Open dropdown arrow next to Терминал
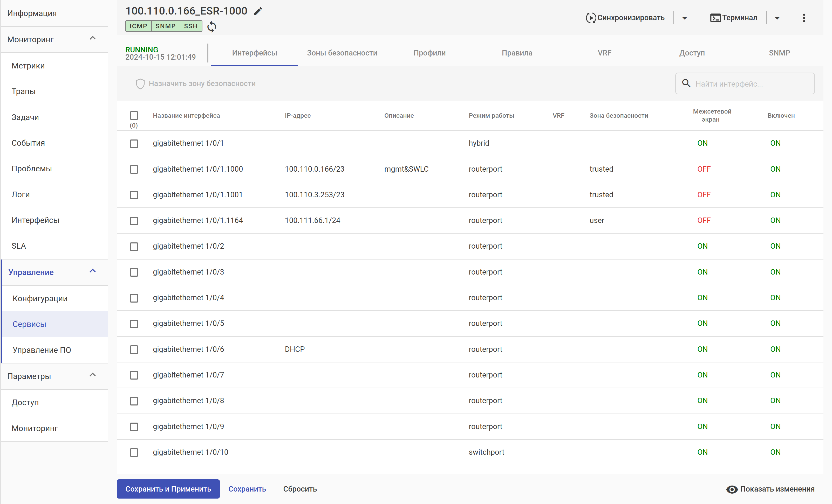 click(777, 18)
